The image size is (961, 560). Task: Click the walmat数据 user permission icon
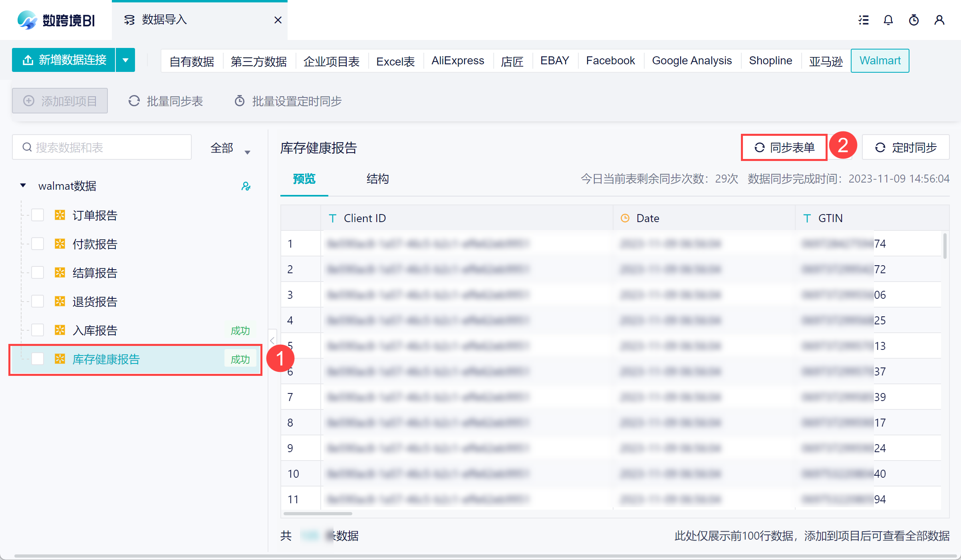246,186
